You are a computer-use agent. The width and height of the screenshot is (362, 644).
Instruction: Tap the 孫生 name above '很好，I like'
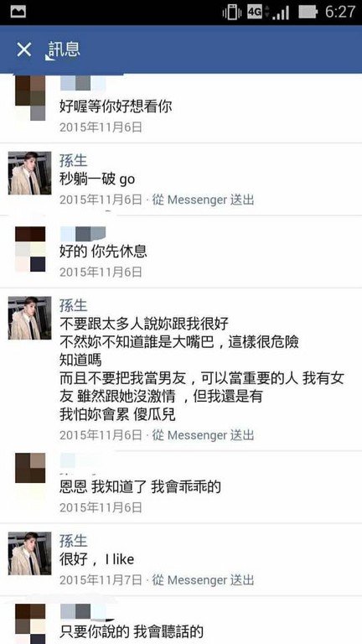click(x=74, y=541)
